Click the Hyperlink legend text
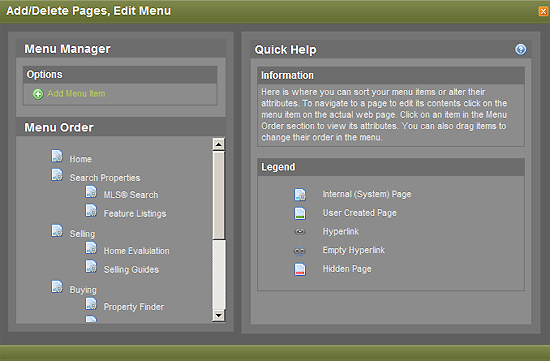550x361 pixels. tap(341, 232)
